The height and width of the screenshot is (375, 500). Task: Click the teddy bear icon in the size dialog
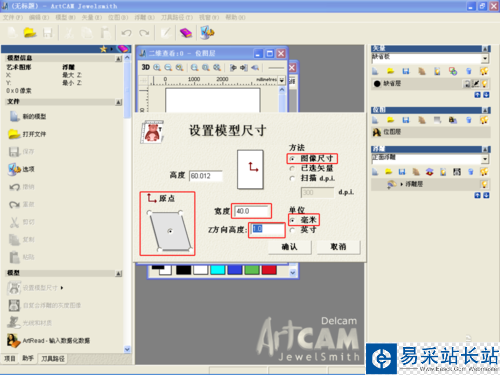152,132
